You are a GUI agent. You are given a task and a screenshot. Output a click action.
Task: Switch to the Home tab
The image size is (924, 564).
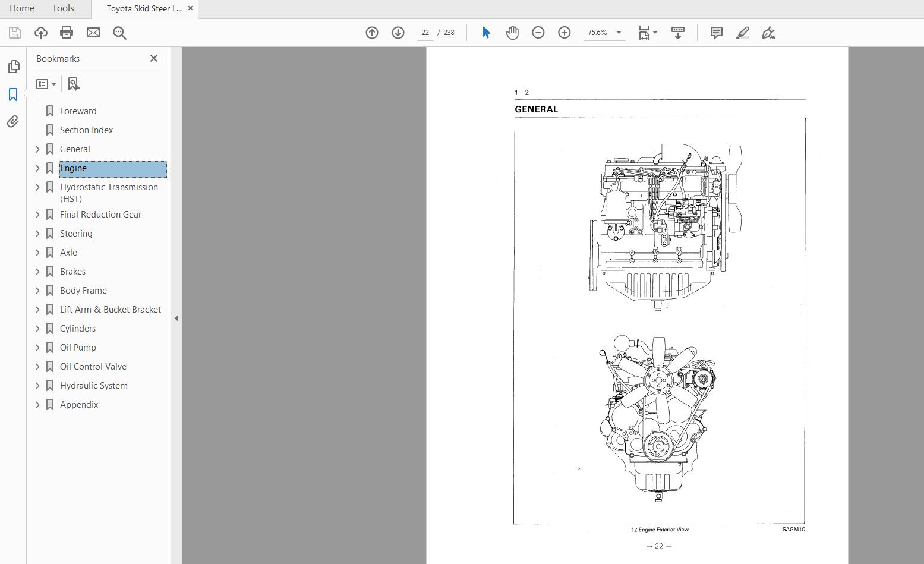coord(21,8)
